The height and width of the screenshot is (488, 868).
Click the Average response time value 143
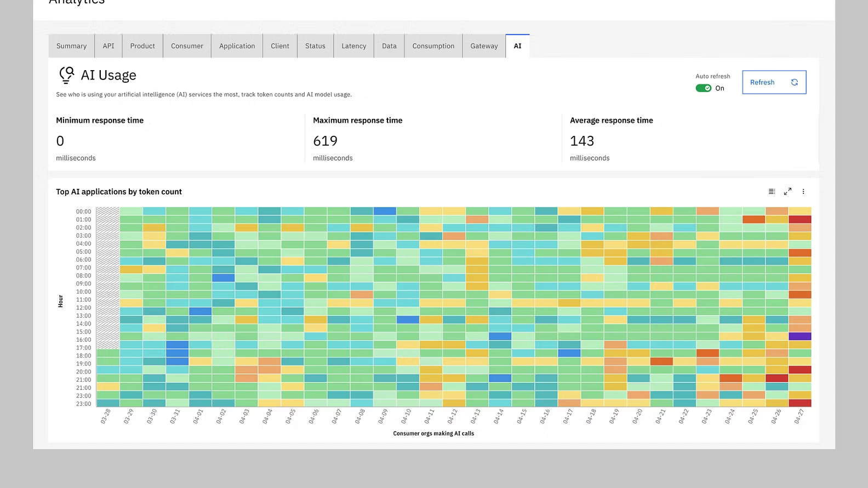tap(581, 141)
